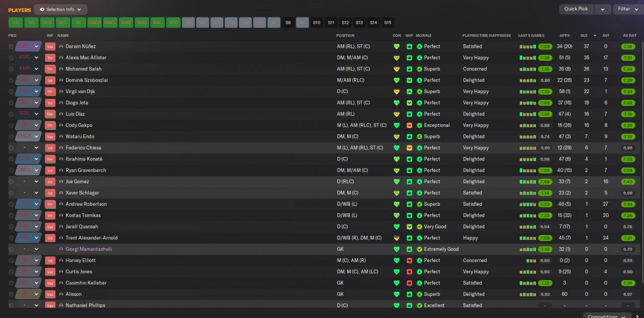Open the DMCR position dropdown for Wataru Endo
Screen dimensions: 644x318
pyautogui.click(x=28, y=136)
